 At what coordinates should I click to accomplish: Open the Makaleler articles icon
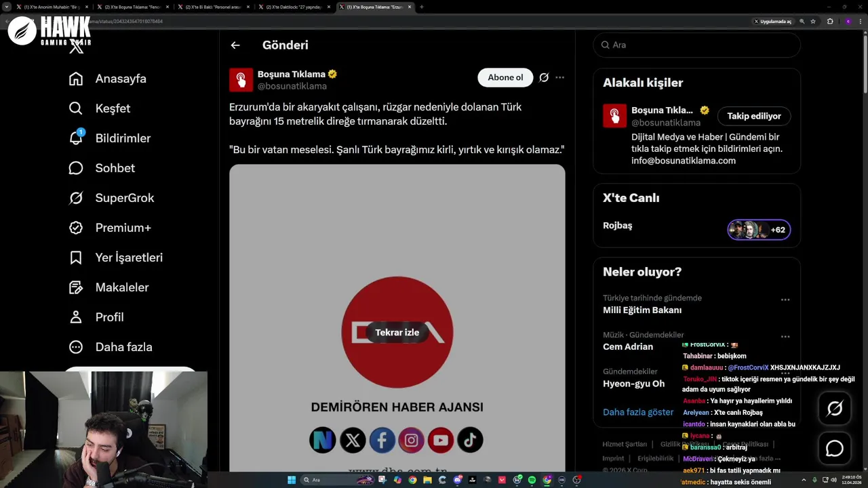(76, 287)
